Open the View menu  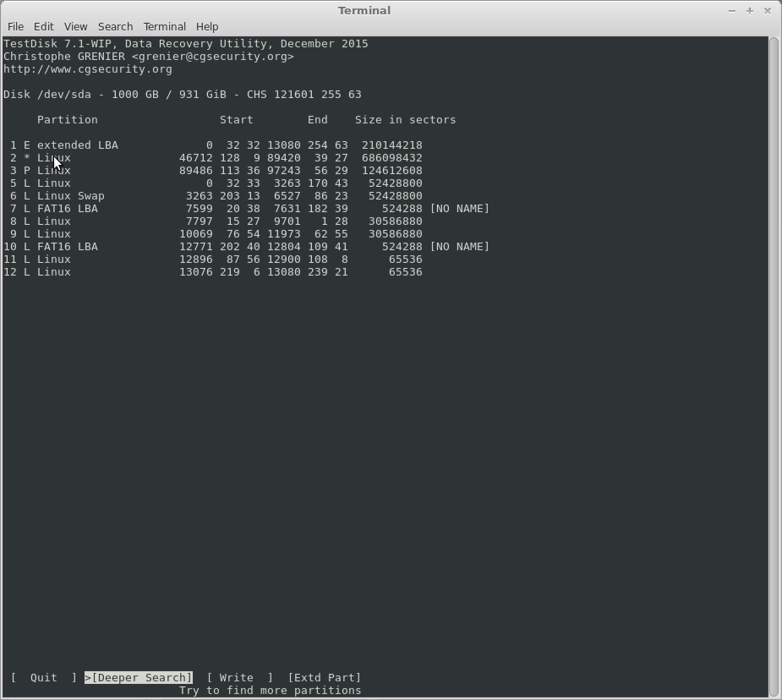coord(75,26)
